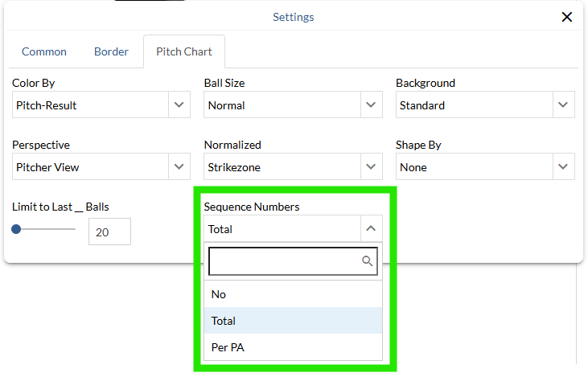Collapse the Sequence Numbers dropdown chevron
Viewport: 588px width, 373px height.
[x=370, y=229]
